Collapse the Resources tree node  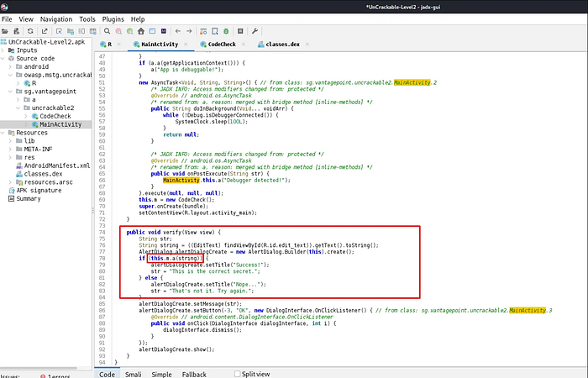(x=3, y=133)
